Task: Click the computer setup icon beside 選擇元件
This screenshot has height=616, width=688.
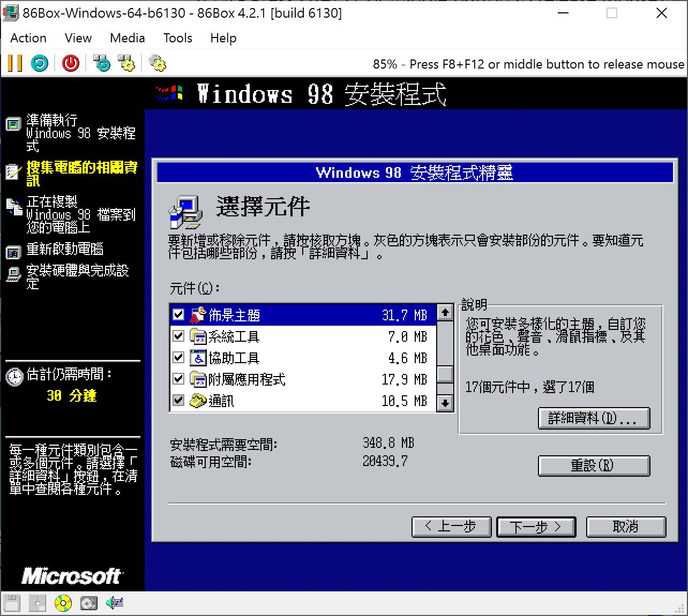Action: (x=185, y=212)
